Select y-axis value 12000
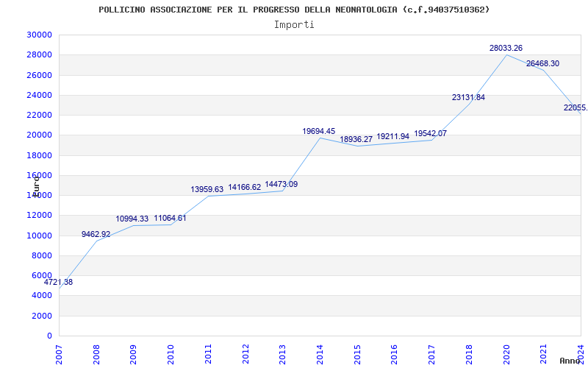The width and height of the screenshot is (588, 368). click(x=39, y=216)
